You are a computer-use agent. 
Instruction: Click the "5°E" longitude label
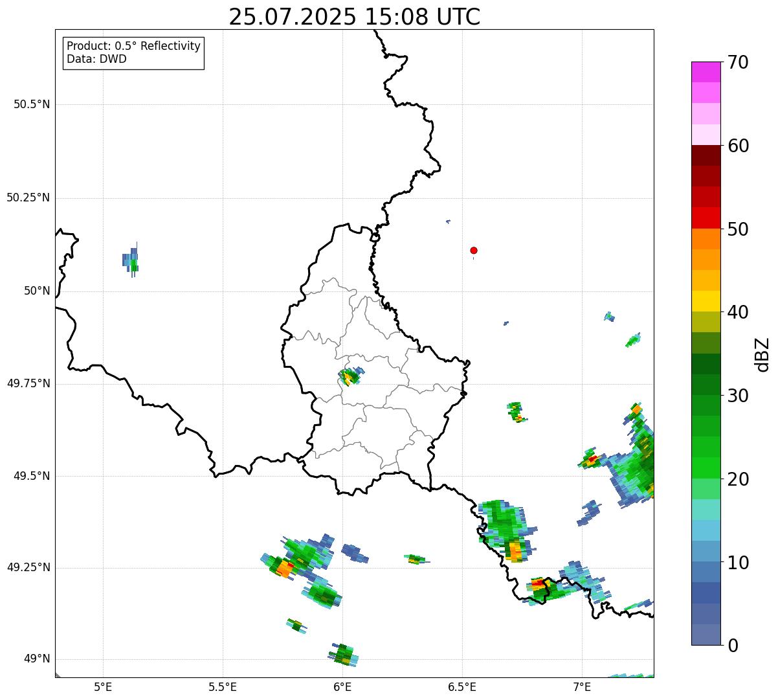tap(103, 687)
